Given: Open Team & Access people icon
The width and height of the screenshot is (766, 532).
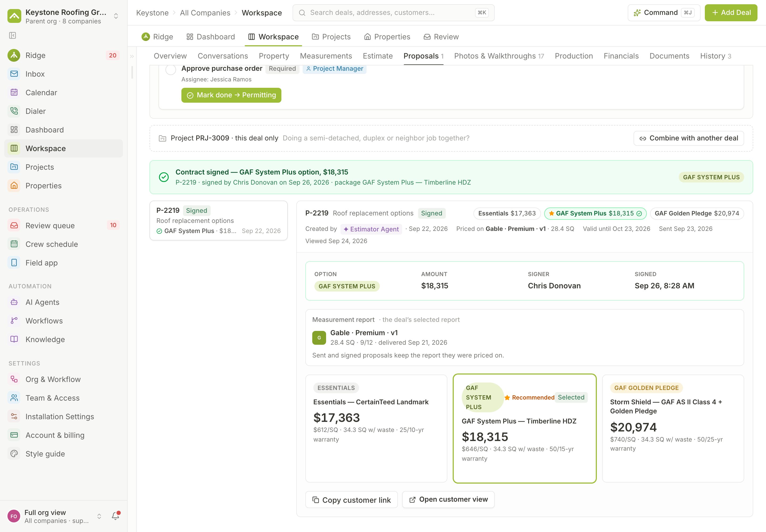Looking at the screenshot, I should click(x=14, y=398).
